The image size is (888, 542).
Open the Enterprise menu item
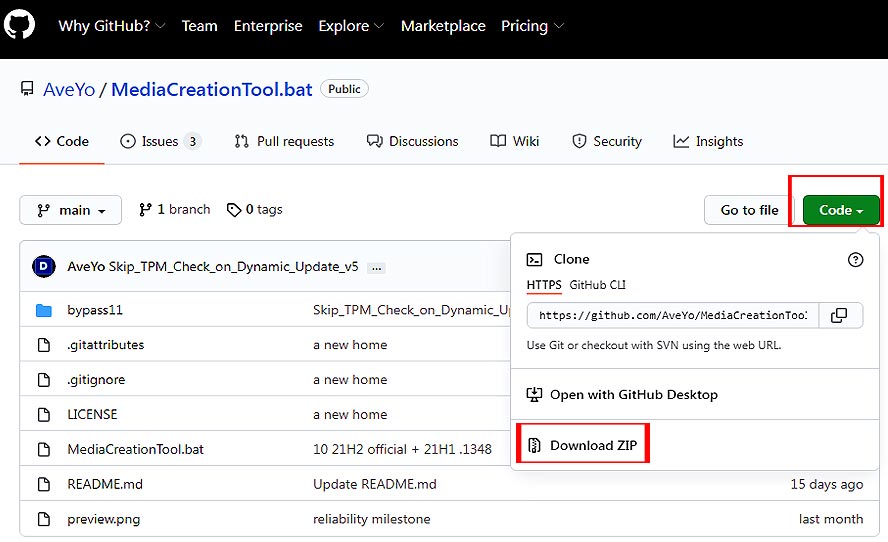coord(268,26)
